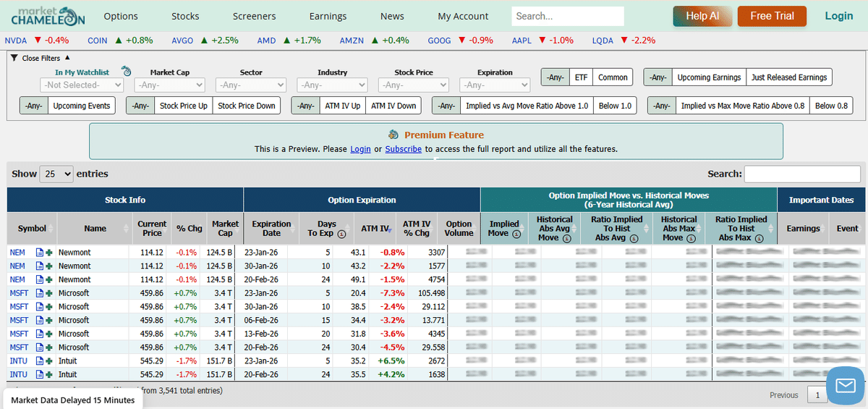The image size is (868, 409).
Task: Toggle the Just Released Earnings filter
Action: (x=789, y=77)
